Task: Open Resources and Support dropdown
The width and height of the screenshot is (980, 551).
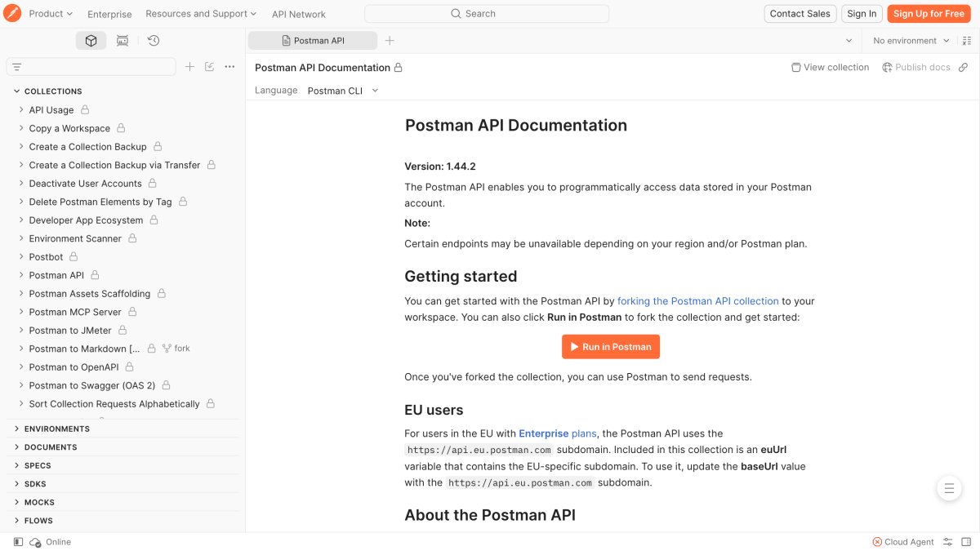Action: [201, 14]
